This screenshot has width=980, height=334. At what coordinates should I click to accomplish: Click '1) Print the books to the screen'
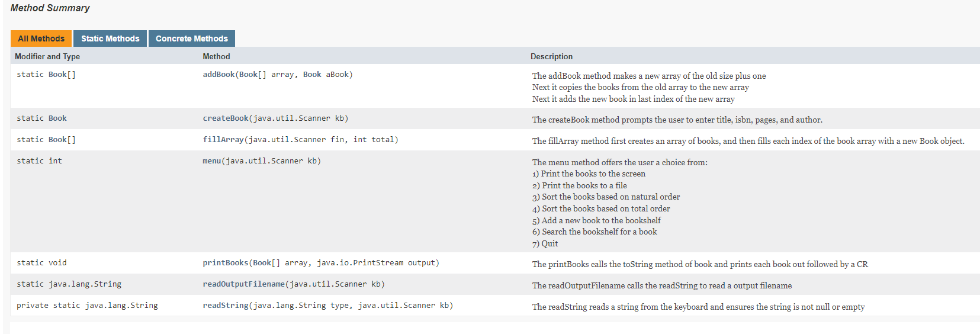(589, 174)
